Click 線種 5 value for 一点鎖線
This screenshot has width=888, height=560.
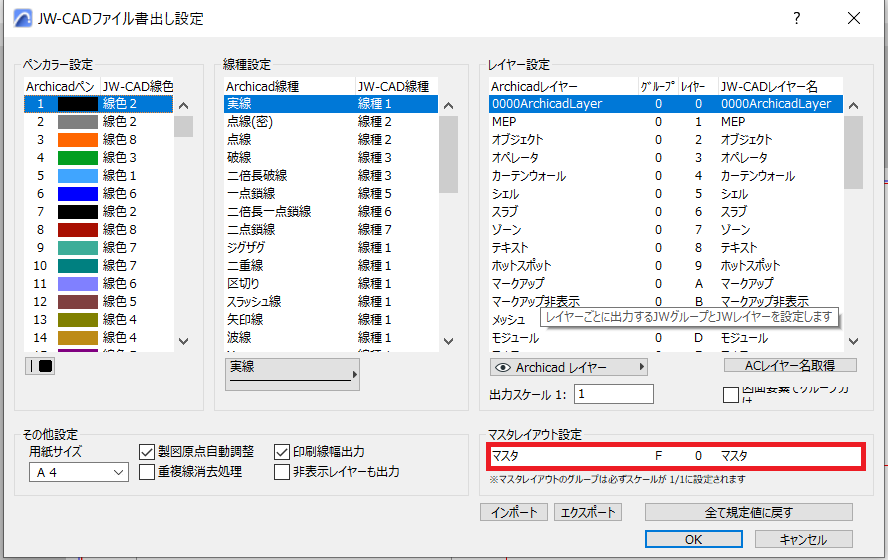tap(374, 194)
